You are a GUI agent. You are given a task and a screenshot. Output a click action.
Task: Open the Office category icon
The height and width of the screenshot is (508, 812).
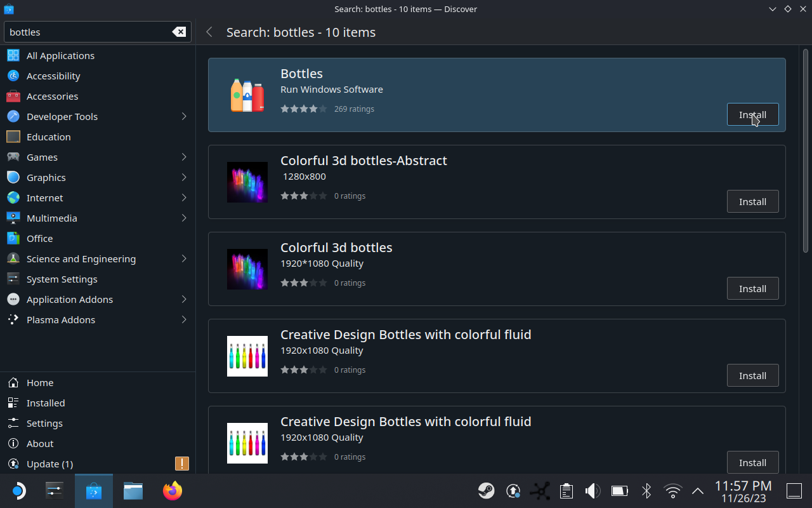[13, 238]
